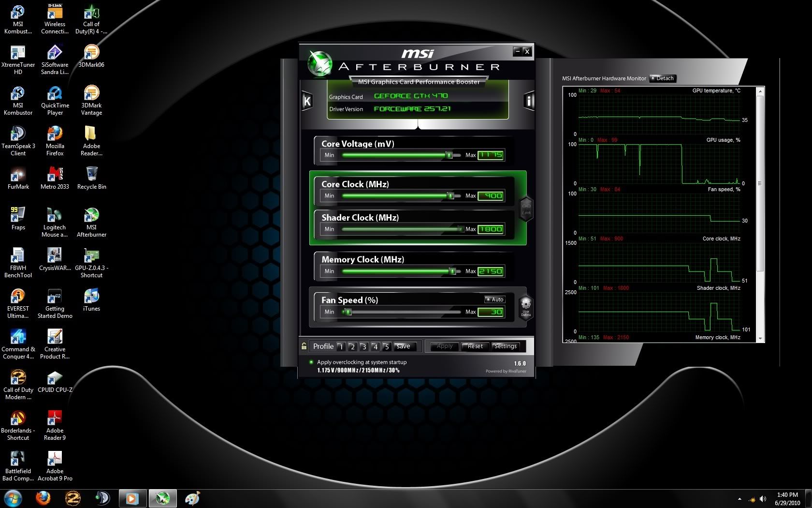812x508 pixels.
Task: Reset the overclocking settings
Action: coord(475,346)
